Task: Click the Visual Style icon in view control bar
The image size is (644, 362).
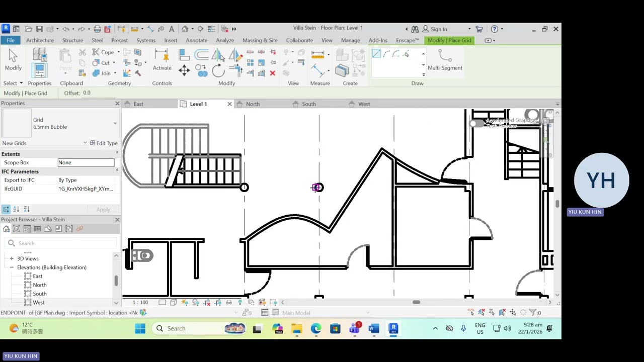Action: 173,302
